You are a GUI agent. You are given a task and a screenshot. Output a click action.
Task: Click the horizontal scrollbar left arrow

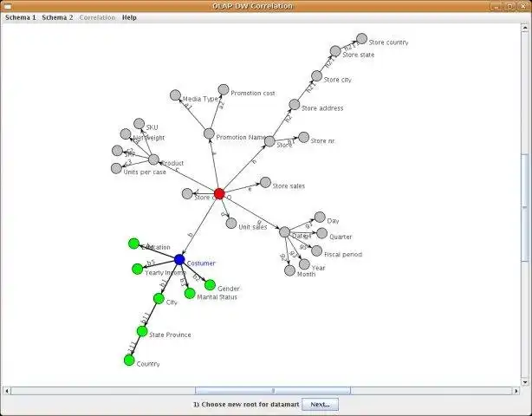click(7, 391)
